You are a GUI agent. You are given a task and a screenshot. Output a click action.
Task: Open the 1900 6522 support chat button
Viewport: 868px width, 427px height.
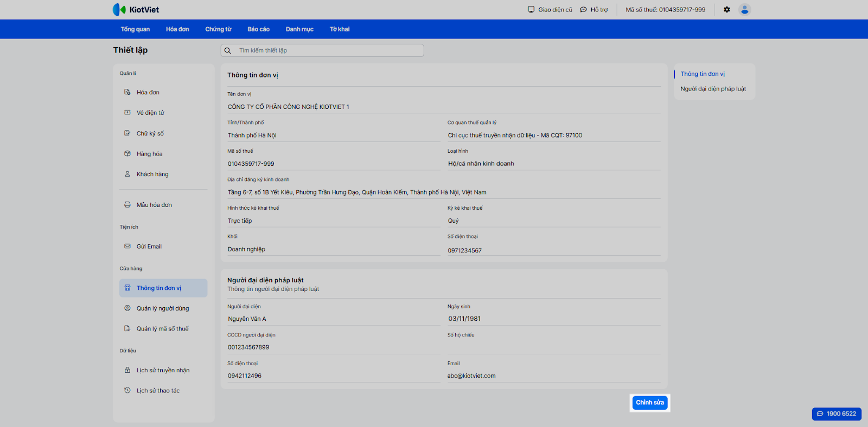(836, 414)
